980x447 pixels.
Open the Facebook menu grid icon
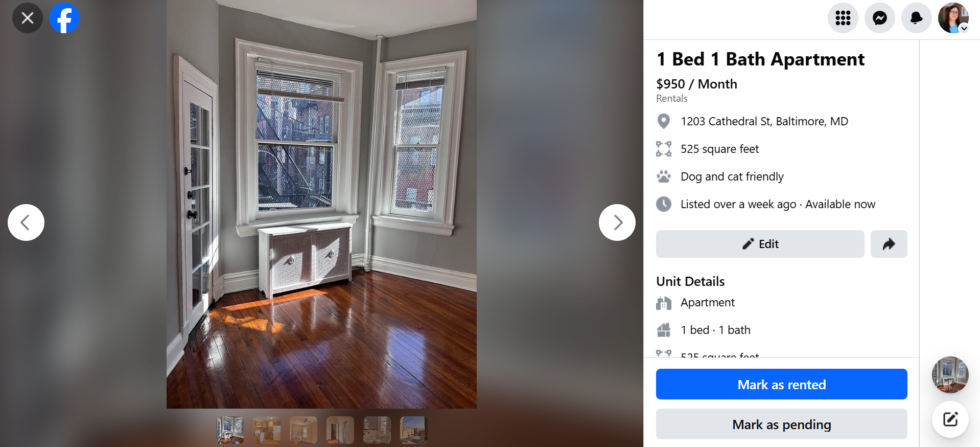click(x=843, y=18)
